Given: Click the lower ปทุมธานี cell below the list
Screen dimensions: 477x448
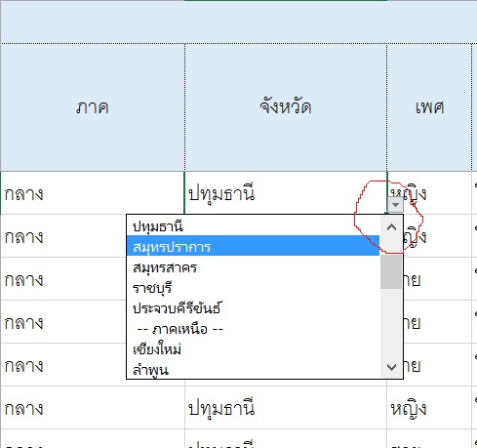Looking at the screenshot, I should (x=286, y=408).
